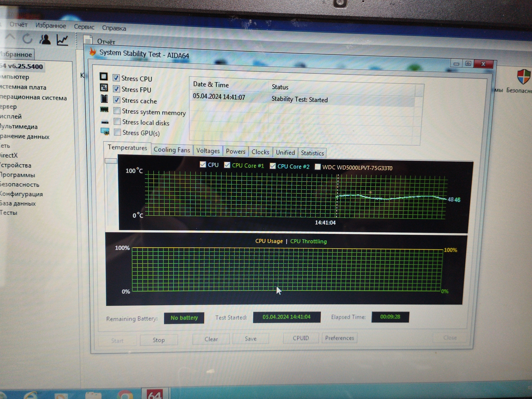532x399 pixels.
Task: Select Хранение данных tree item
Action: (25, 136)
